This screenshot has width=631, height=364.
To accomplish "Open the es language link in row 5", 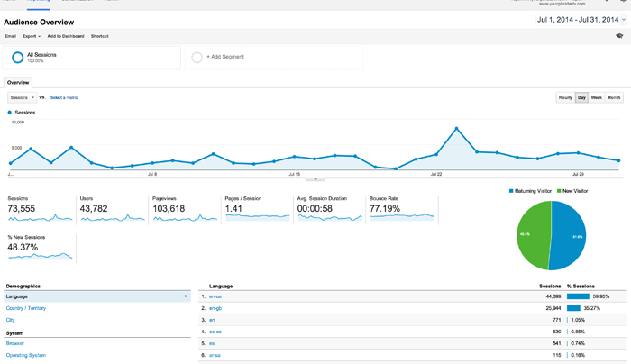I will (x=212, y=343).
